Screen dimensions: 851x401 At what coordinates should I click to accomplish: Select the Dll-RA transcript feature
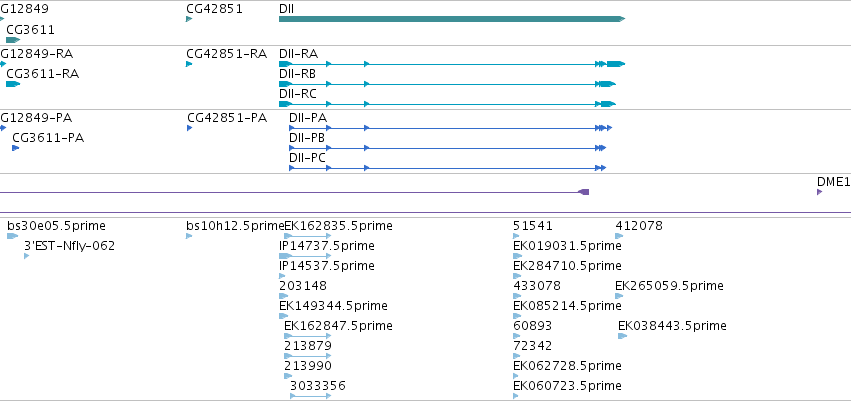pyautogui.click(x=452, y=64)
